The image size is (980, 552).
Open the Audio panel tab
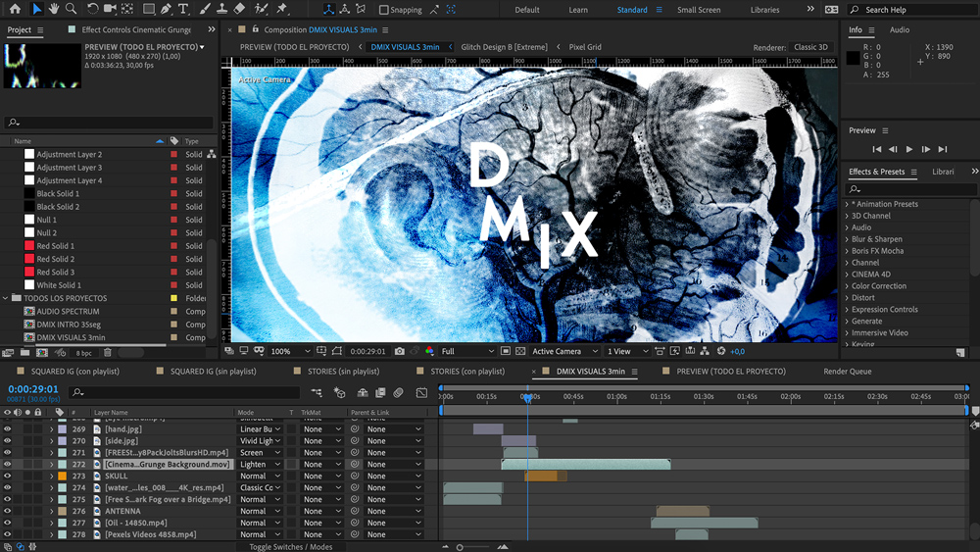tap(900, 29)
